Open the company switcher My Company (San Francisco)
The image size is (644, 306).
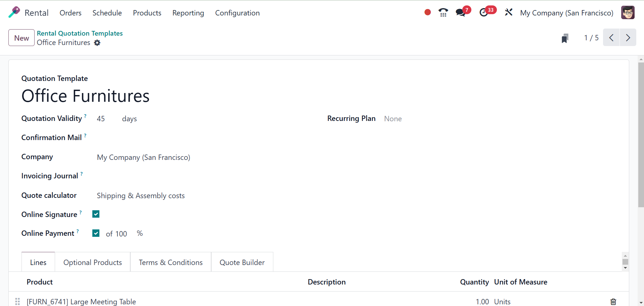[566, 13]
